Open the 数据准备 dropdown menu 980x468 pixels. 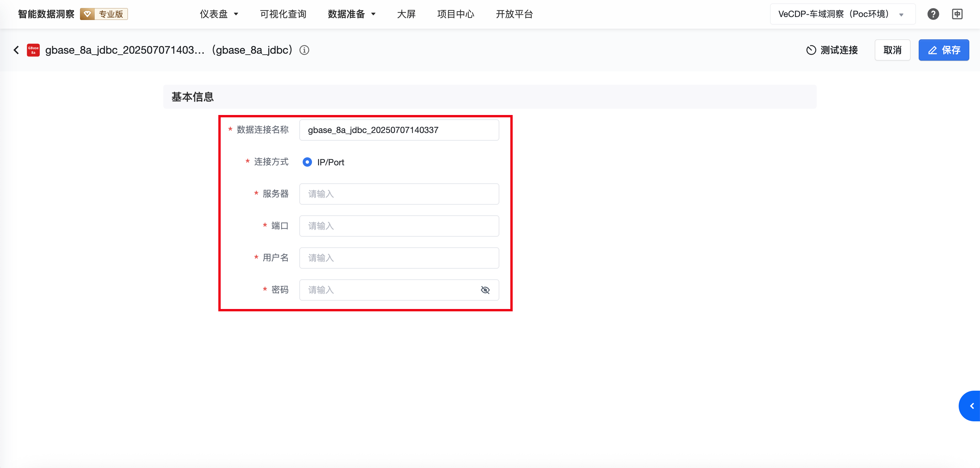coord(352,14)
